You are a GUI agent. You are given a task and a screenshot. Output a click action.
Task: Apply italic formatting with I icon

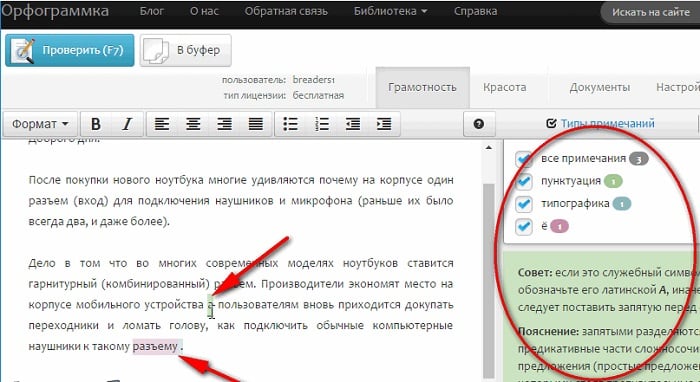(128, 124)
